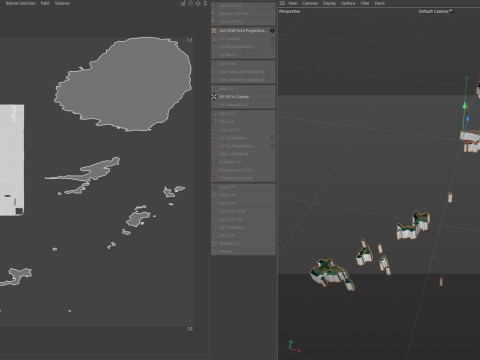Open the viewport View menu
The image size is (480, 360).
(x=292, y=3)
